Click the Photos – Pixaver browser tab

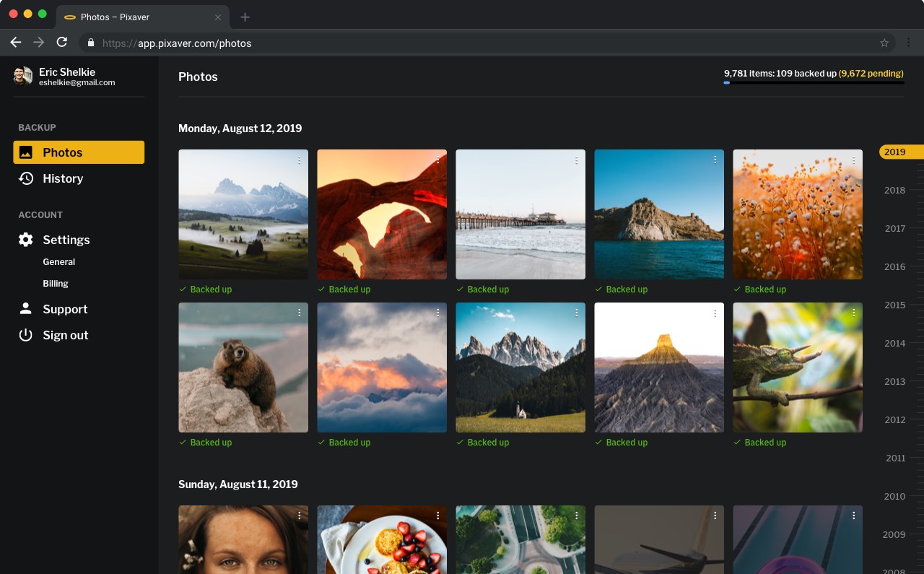[x=143, y=17]
